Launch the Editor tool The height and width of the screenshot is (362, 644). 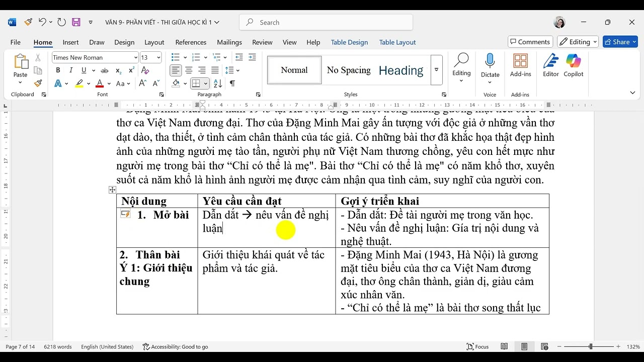tap(551, 66)
